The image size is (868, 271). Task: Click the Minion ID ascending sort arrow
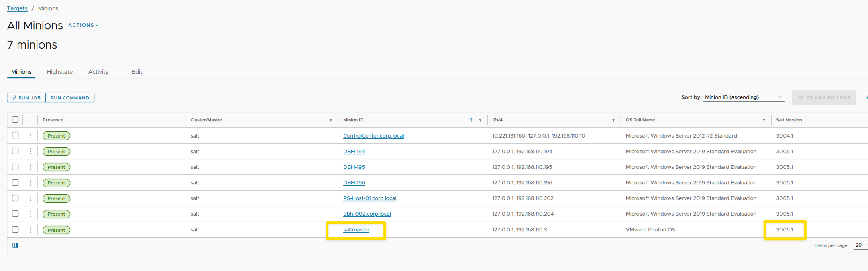click(x=471, y=120)
